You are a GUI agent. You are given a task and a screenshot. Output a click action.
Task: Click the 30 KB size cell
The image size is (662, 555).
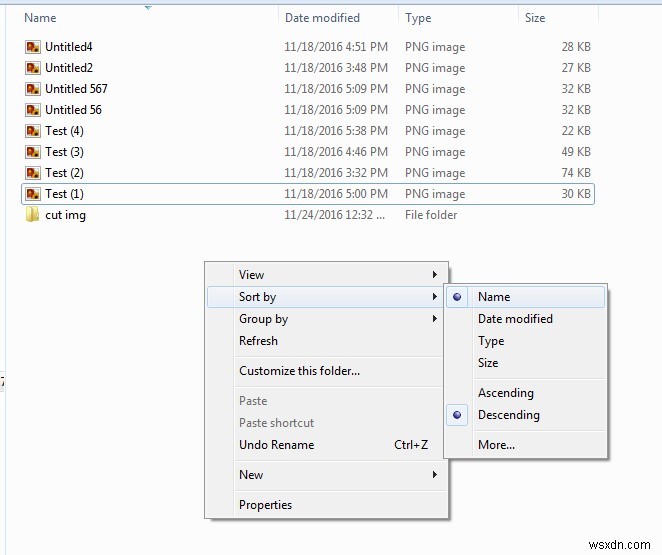pyautogui.click(x=576, y=194)
